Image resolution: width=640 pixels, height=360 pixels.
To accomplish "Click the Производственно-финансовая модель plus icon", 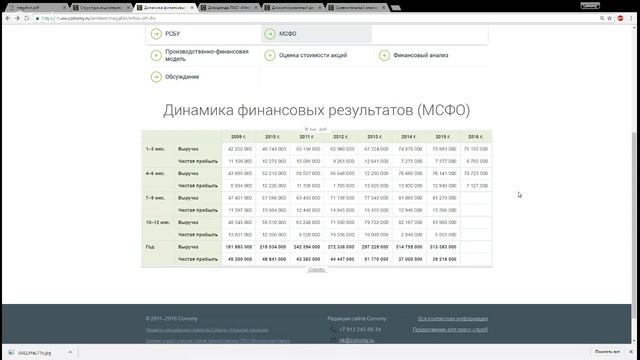I will 156,55.
